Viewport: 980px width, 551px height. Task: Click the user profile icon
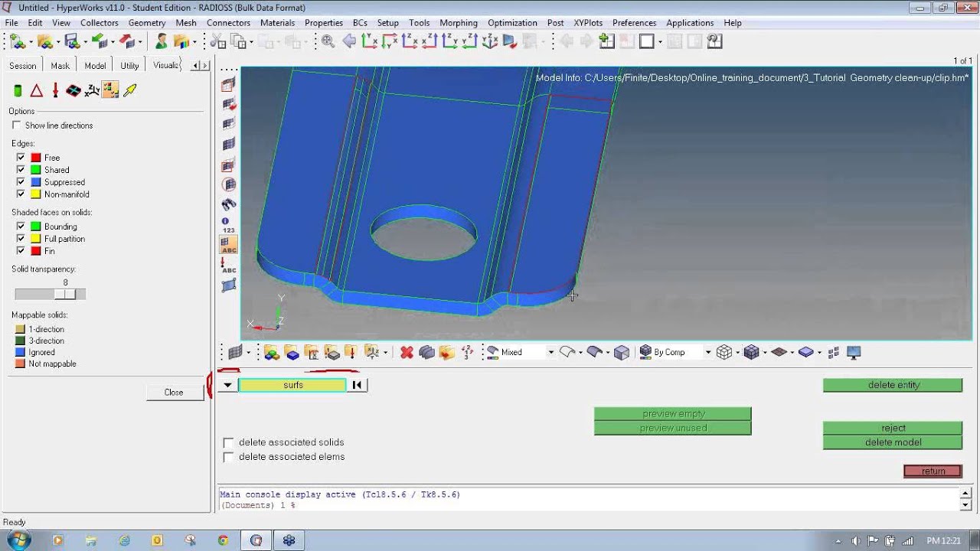point(162,41)
